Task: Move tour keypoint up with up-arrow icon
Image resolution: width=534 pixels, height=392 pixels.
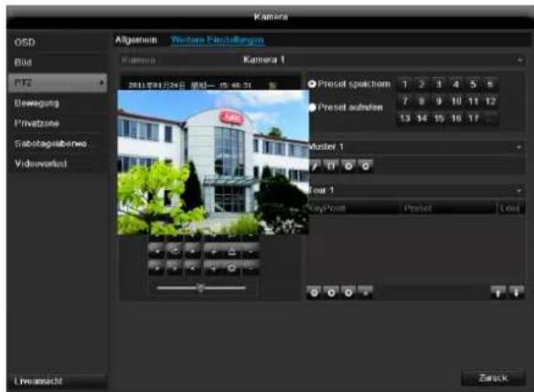Action: pyautogui.click(x=498, y=292)
